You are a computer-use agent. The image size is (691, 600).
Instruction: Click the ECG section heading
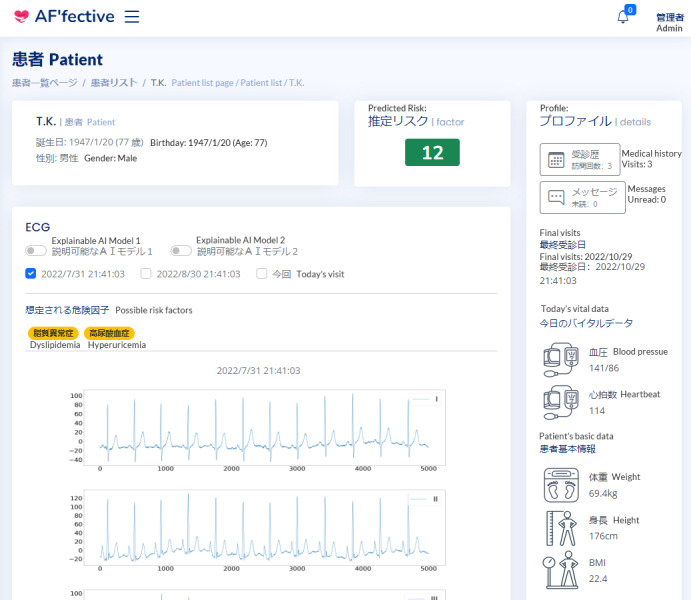[x=37, y=227]
